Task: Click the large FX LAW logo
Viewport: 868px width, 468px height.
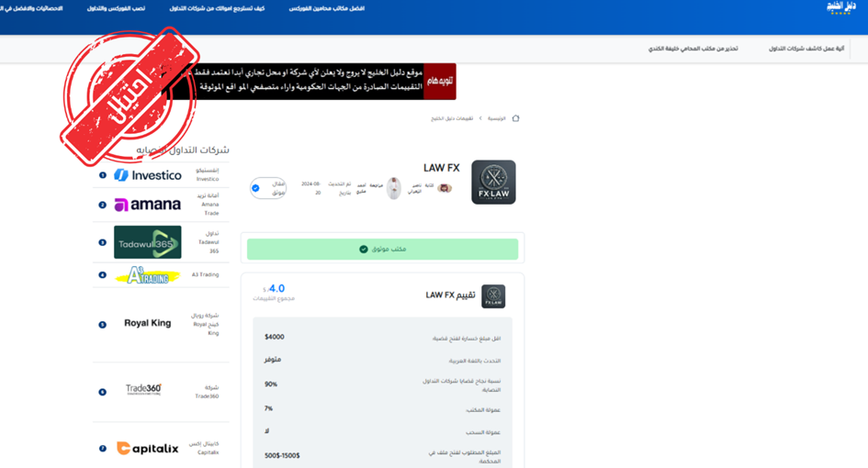Action: click(x=493, y=183)
